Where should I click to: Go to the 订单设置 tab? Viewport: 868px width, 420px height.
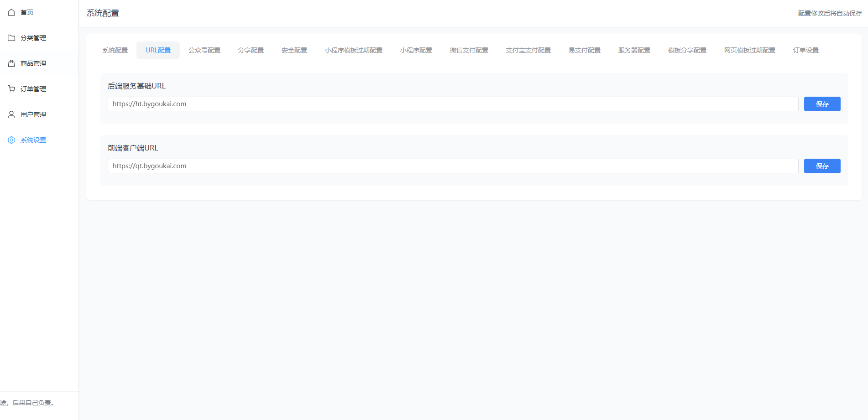point(806,50)
